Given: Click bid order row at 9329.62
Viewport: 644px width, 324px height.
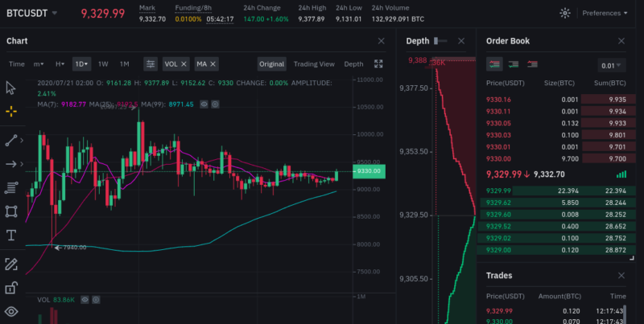Looking at the screenshot, I should [x=555, y=203].
